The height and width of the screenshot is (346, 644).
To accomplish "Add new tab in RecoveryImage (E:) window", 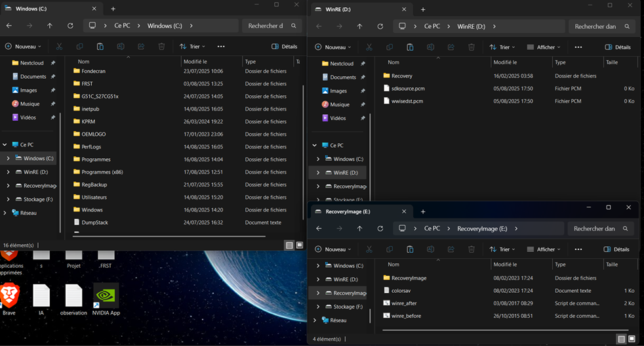I will pos(423,211).
